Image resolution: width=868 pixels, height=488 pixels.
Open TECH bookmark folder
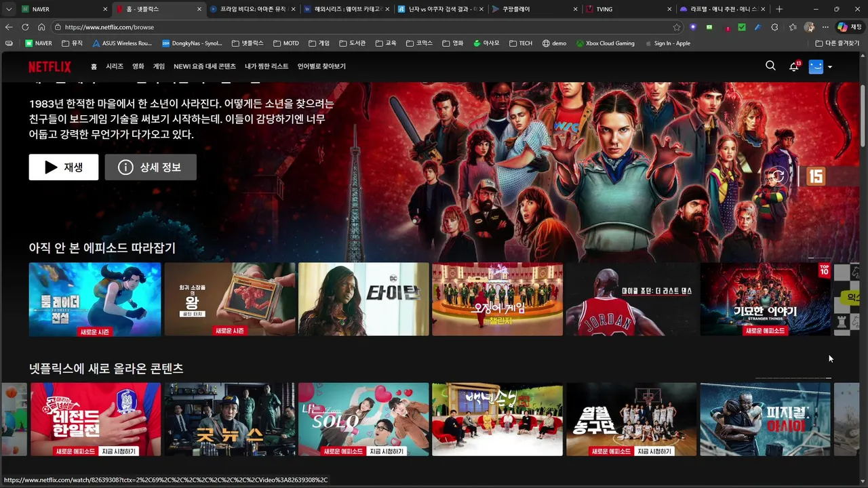coord(521,43)
